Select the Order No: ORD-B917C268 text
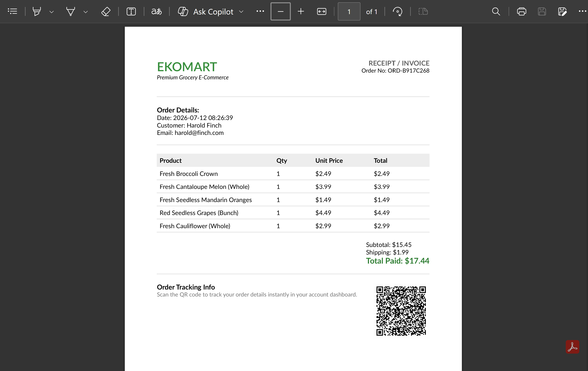588x371 pixels. pos(395,71)
